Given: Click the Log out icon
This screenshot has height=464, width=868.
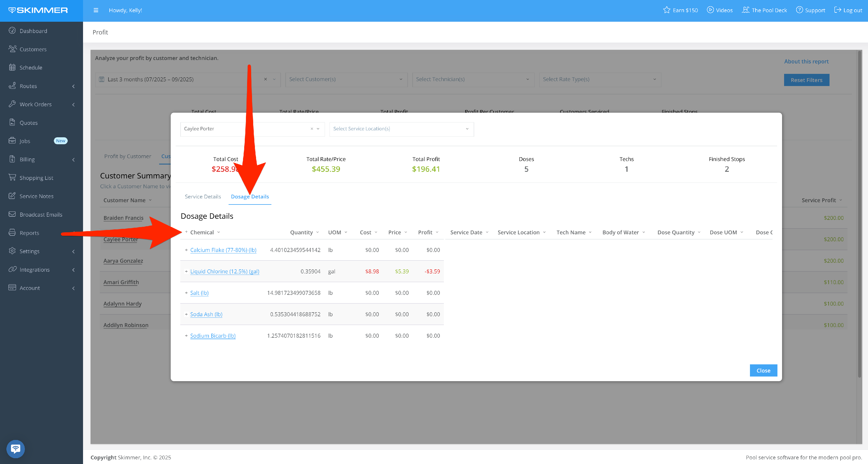Looking at the screenshot, I should pyautogui.click(x=837, y=10).
